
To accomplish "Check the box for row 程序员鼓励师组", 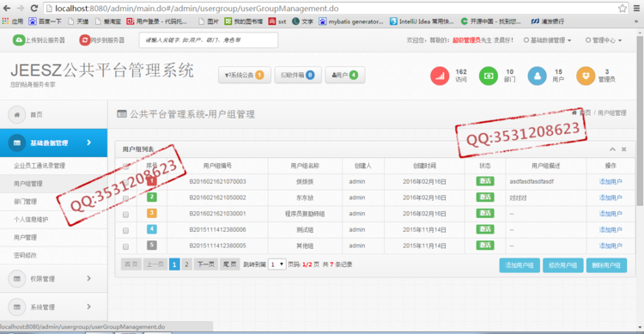I will [x=125, y=215].
